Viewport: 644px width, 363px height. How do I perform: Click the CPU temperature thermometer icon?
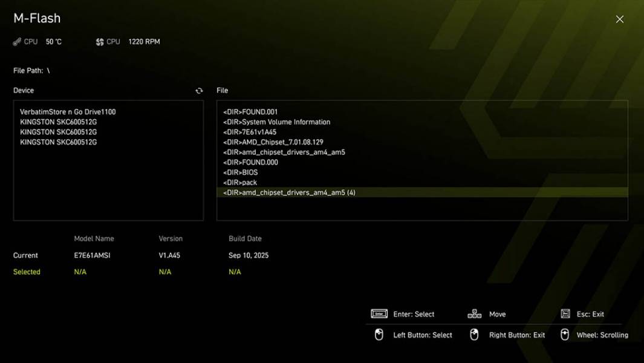[x=16, y=42]
